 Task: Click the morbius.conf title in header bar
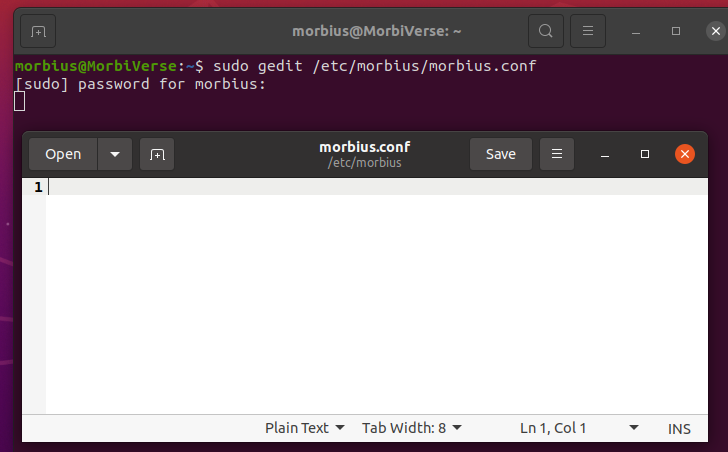coord(364,147)
